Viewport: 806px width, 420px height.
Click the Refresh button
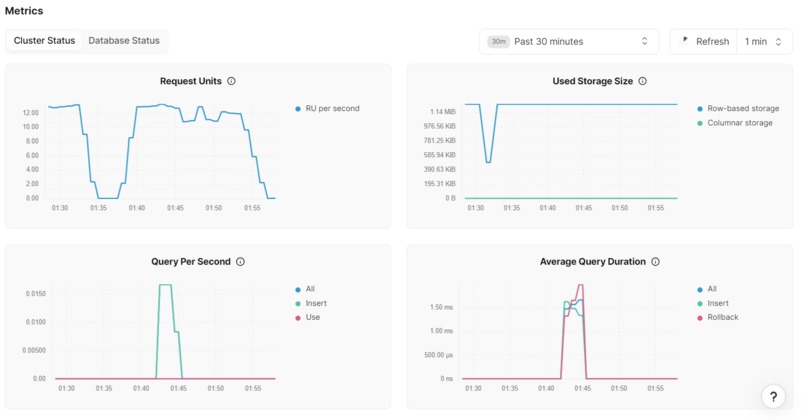tap(704, 42)
